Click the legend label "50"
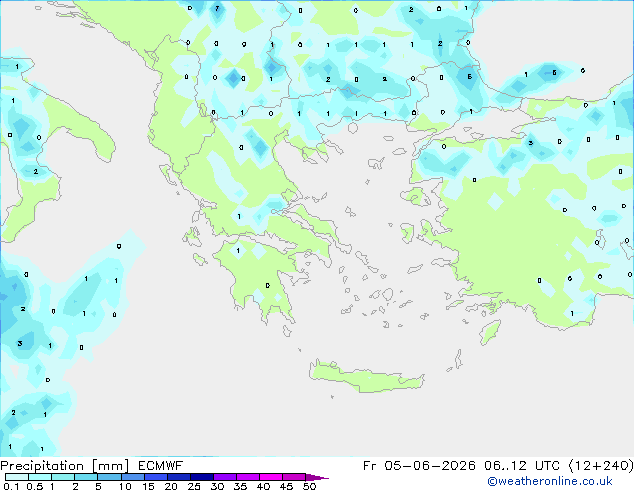The height and width of the screenshot is (490, 634). coord(309,486)
